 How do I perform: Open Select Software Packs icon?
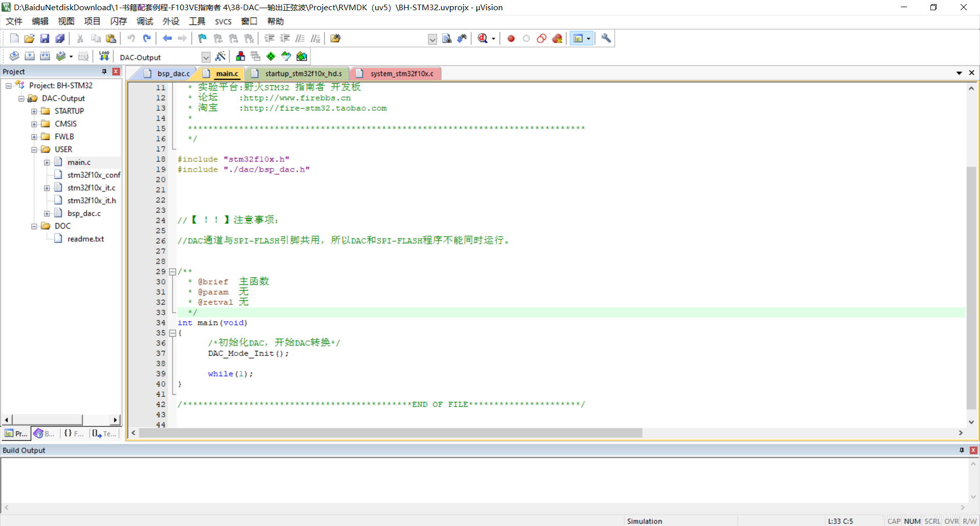point(286,56)
